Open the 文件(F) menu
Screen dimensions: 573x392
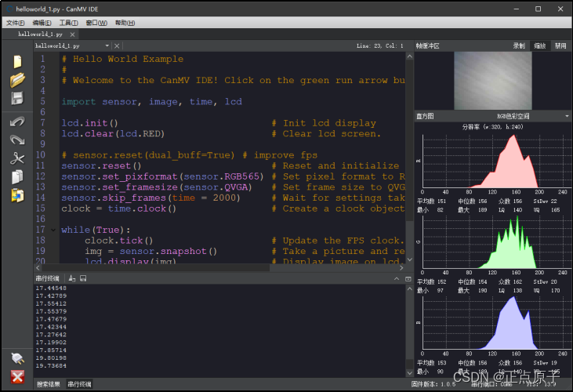tap(16, 23)
